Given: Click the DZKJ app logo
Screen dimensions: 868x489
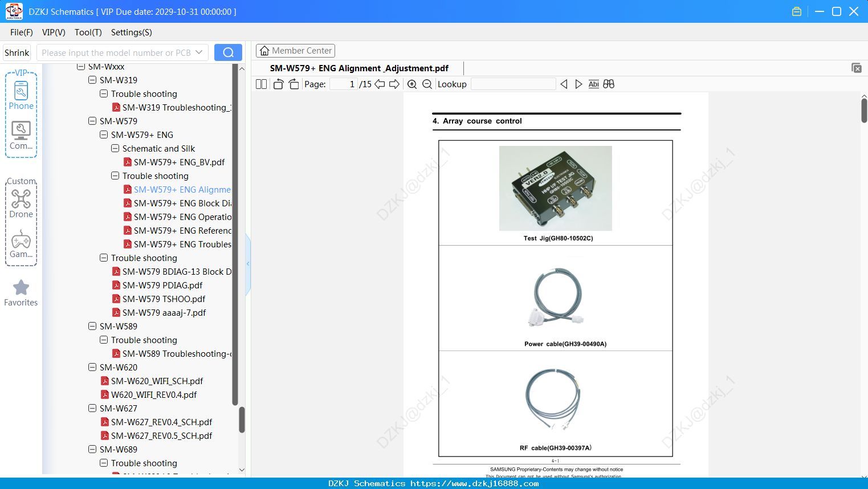Looking at the screenshot, I should click(14, 11).
